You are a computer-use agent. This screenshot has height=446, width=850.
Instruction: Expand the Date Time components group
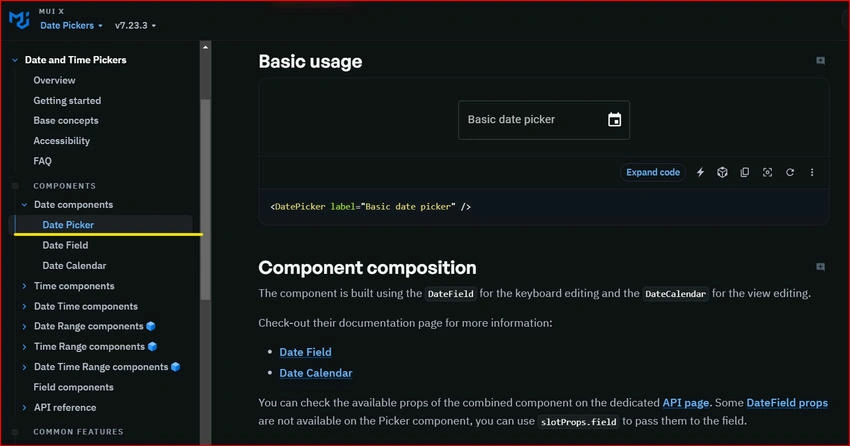click(x=24, y=306)
